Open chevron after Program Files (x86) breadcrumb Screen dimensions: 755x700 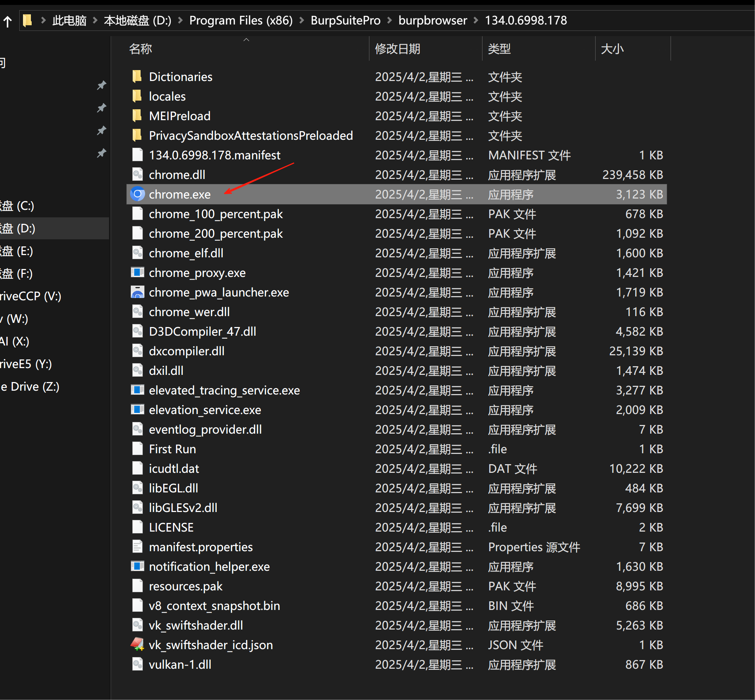click(302, 20)
